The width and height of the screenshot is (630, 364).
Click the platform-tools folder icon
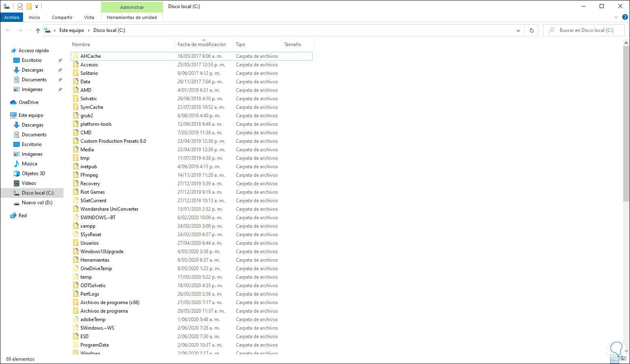coord(76,124)
